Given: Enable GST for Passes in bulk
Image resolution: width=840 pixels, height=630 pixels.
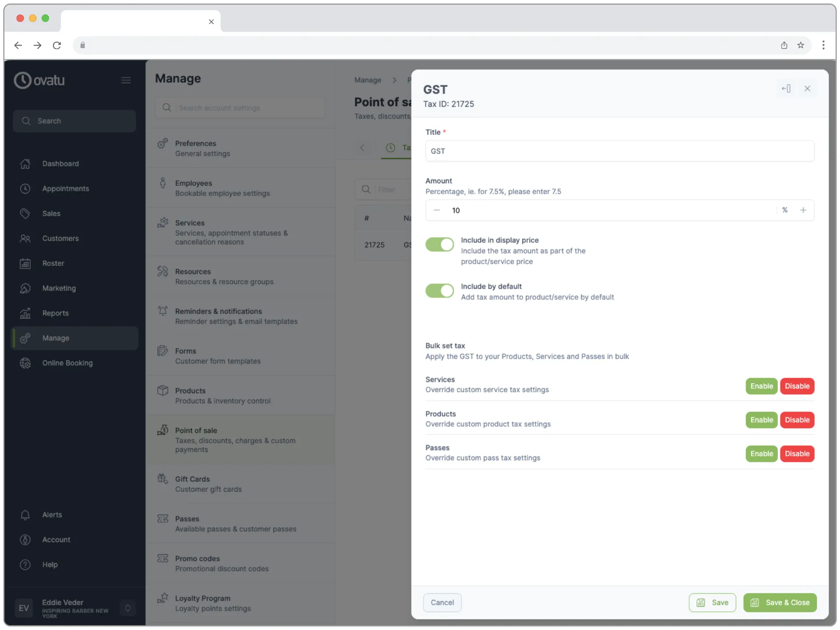Looking at the screenshot, I should [x=761, y=453].
